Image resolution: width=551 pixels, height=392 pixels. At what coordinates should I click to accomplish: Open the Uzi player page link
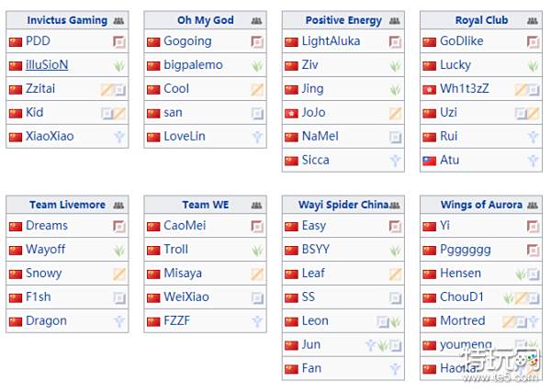tap(449, 113)
